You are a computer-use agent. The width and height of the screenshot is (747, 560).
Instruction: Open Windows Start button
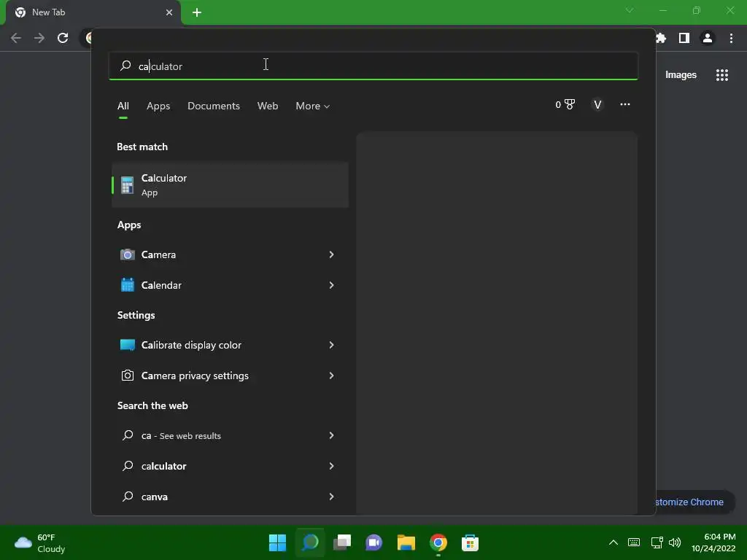pos(277,542)
